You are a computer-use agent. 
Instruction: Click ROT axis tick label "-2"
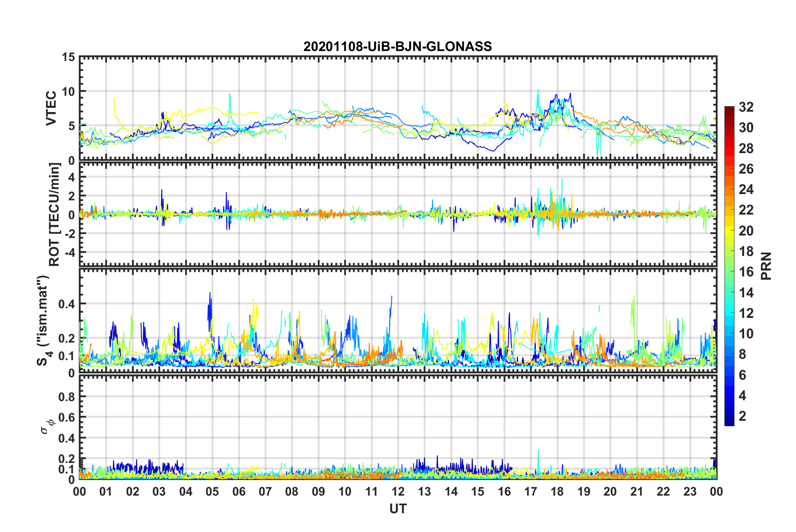coord(69,233)
